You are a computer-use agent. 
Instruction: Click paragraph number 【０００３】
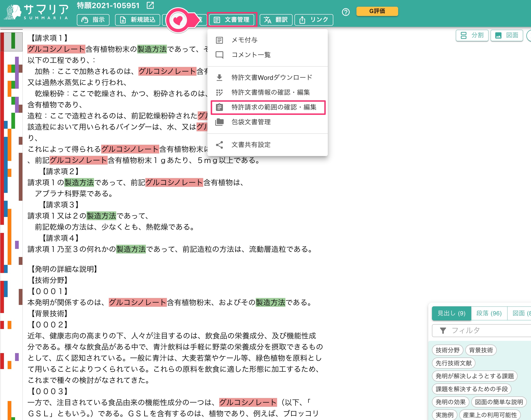pos(49,392)
